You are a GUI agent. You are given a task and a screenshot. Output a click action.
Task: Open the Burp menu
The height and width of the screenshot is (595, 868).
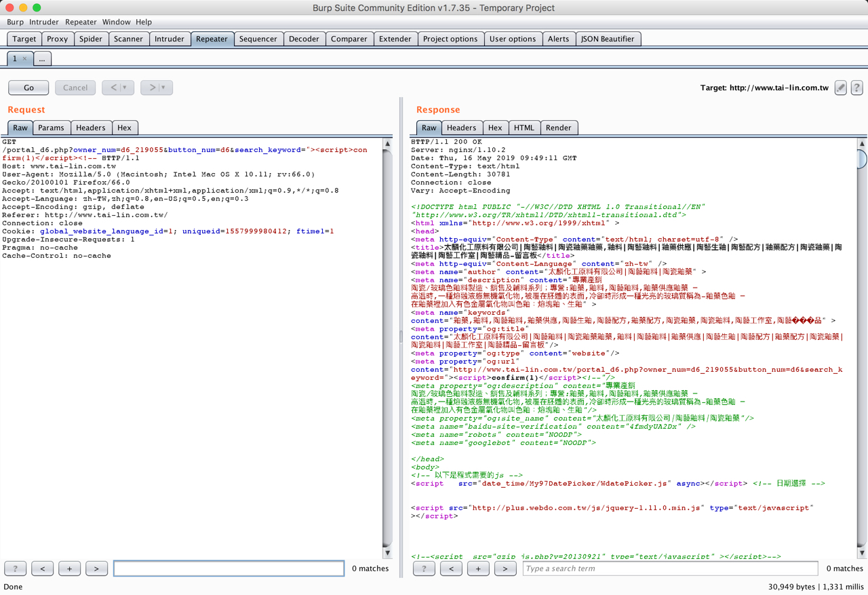click(x=15, y=22)
